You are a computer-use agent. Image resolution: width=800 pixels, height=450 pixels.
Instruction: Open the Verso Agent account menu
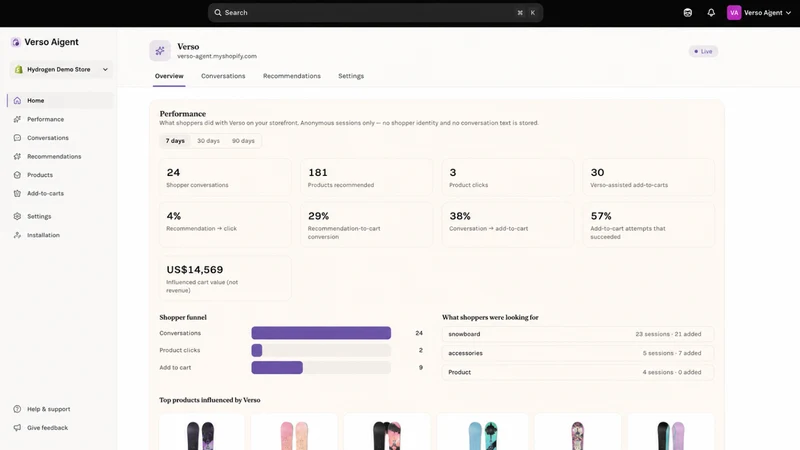(x=760, y=13)
